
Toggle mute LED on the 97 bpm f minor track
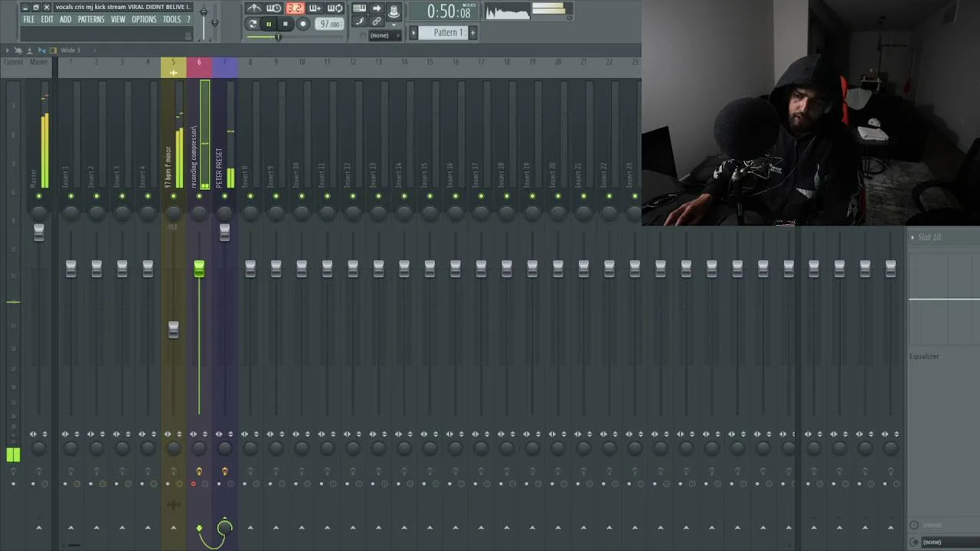[x=173, y=197]
